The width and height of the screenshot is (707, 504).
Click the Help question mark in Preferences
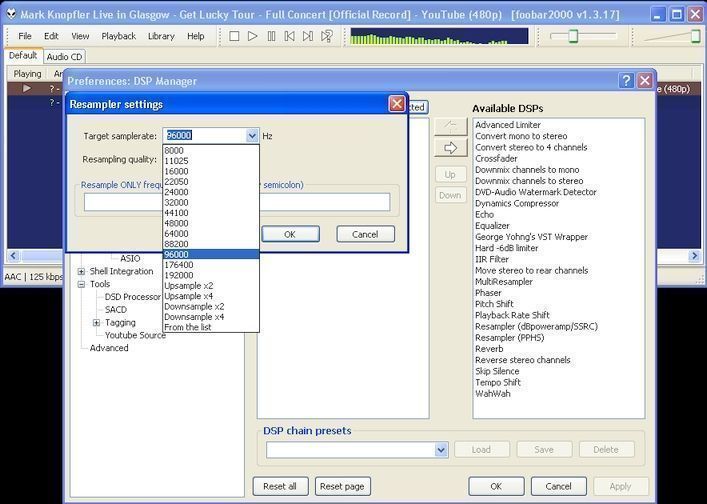click(626, 81)
